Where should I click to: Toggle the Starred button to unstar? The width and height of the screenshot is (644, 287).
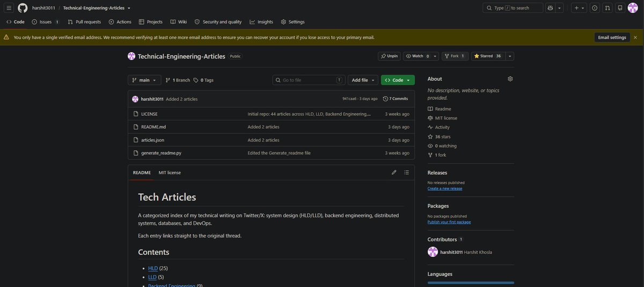point(488,56)
